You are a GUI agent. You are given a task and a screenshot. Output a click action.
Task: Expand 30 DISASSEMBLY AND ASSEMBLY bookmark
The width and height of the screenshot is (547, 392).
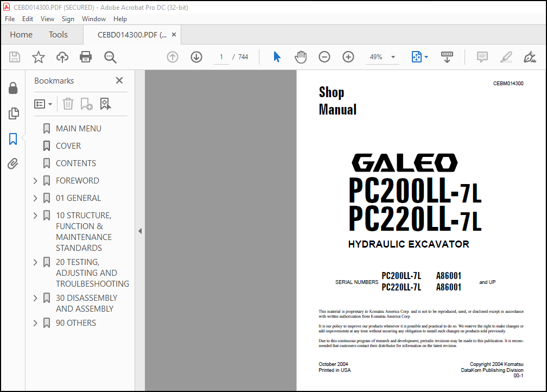35,298
